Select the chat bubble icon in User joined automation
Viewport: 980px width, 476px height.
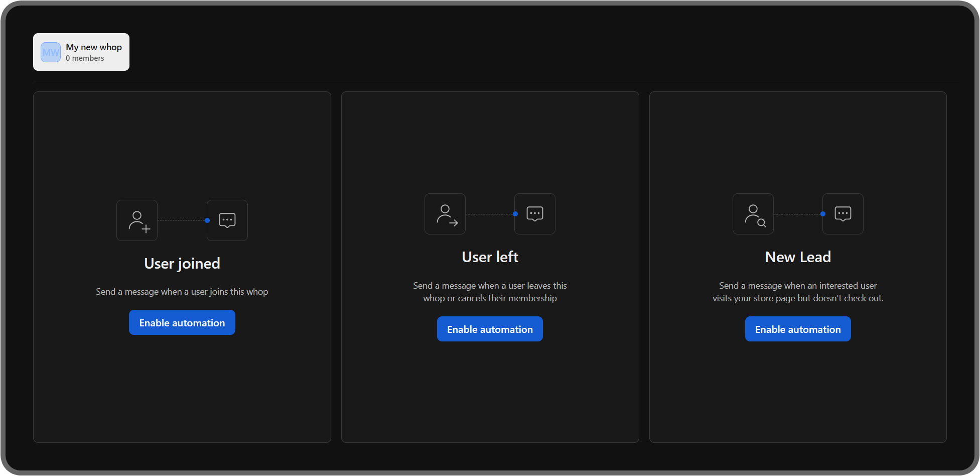[x=227, y=220]
